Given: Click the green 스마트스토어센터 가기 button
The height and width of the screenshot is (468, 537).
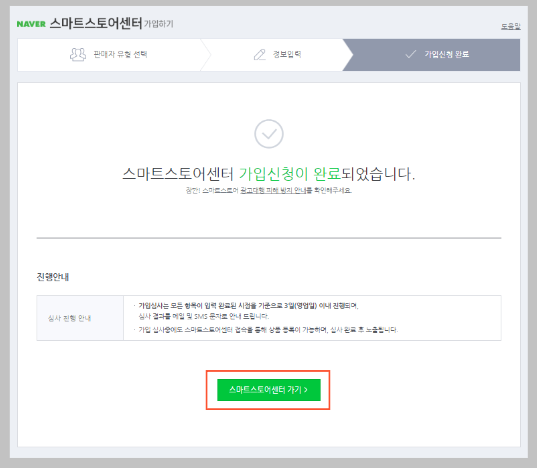Looking at the screenshot, I should (268, 390).
